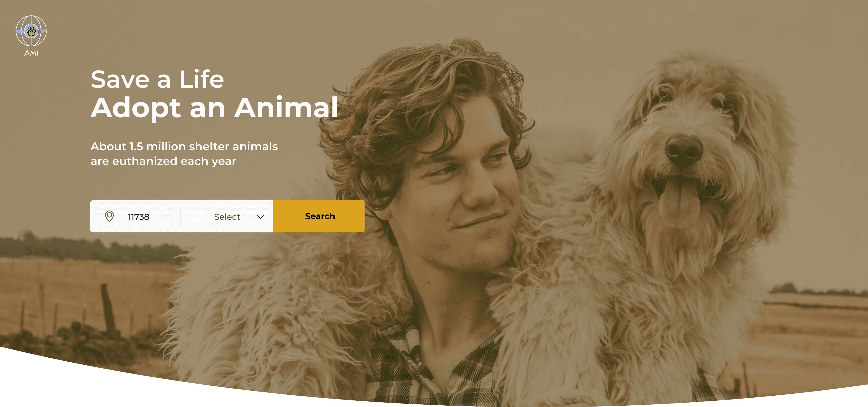Screen dimensions: 868x407
Task: Click the "About 1.5 million shelter animals" line
Action: point(184,146)
